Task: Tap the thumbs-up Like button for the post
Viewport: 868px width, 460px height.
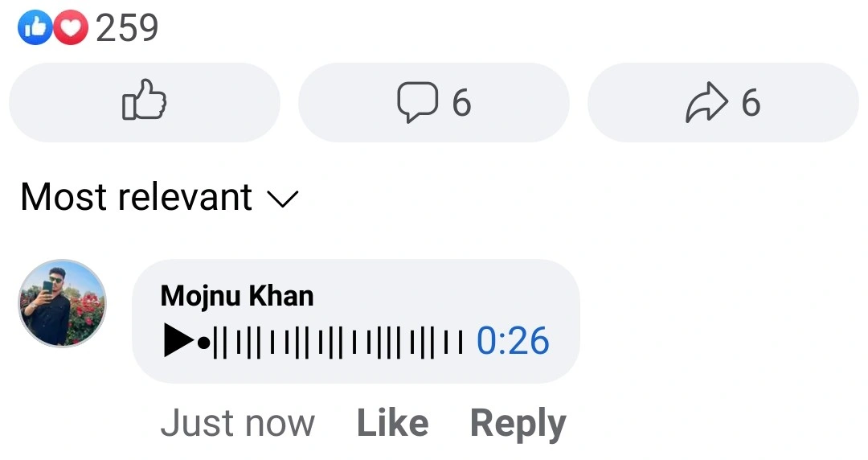Action: pos(145,102)
